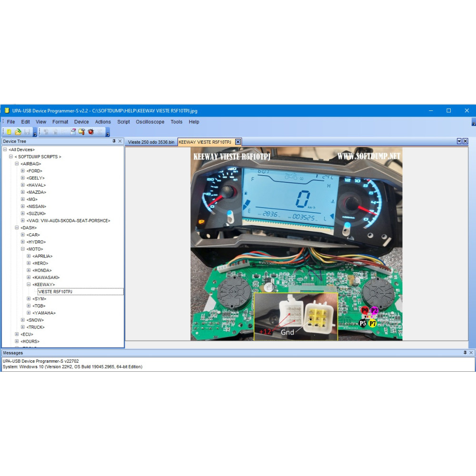Image resolution: width=476 pixels, height=476 pixels.
Task: Expand the VAG VW-AUDI-SKODA-SEAT-PORSHCE node
Action: (x=23, y=220)
